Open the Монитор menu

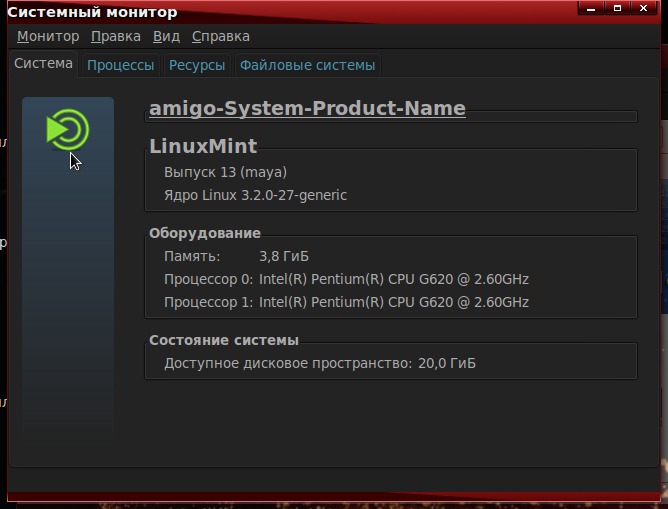(x=48, y=37)
